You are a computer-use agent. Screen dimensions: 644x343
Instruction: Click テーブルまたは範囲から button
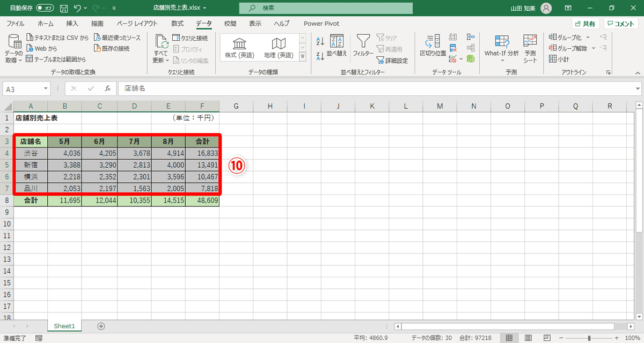[56, 59]
